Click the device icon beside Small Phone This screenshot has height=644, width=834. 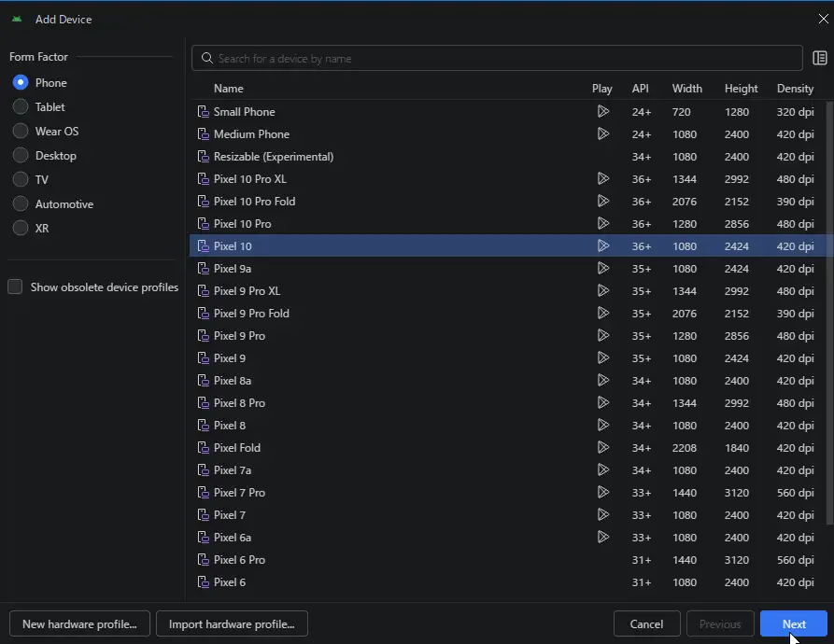coord(204,112)
